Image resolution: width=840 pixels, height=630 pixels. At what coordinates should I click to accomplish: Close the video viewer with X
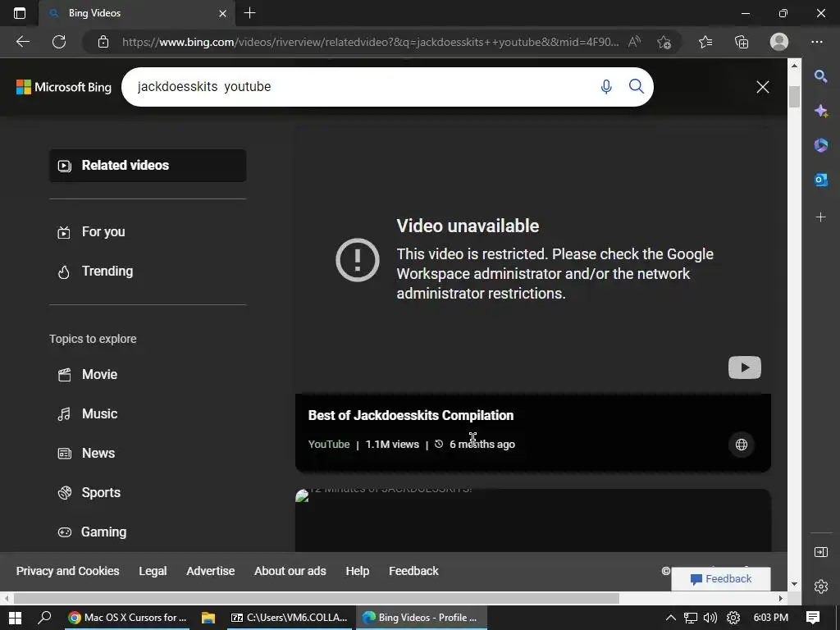pyautogui.click(x=762, y=87)
